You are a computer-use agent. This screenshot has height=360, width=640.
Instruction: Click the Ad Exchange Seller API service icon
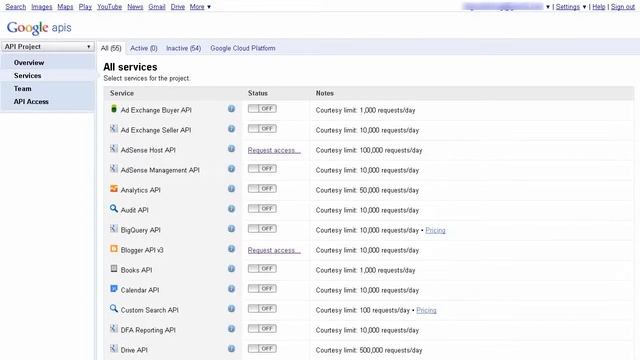[x=114, y=129]
